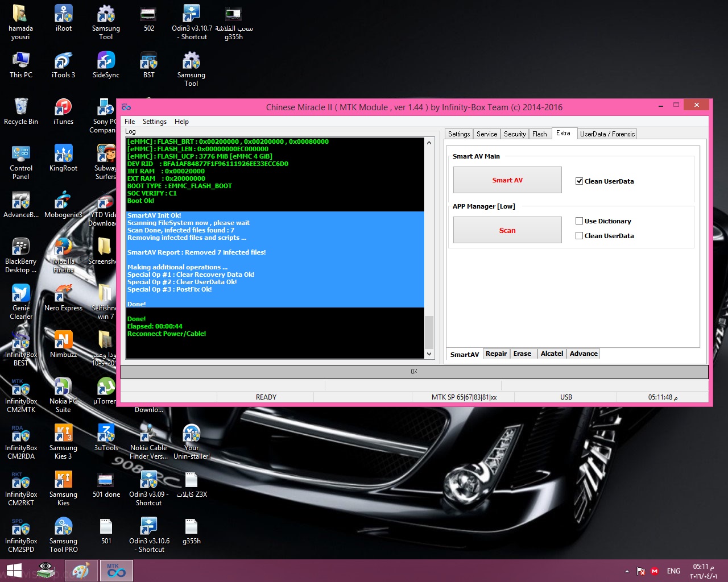This screenshot has height=582, width=728.
Task: Open the iRoot desktop shortcut
Action: pos(63,18)
